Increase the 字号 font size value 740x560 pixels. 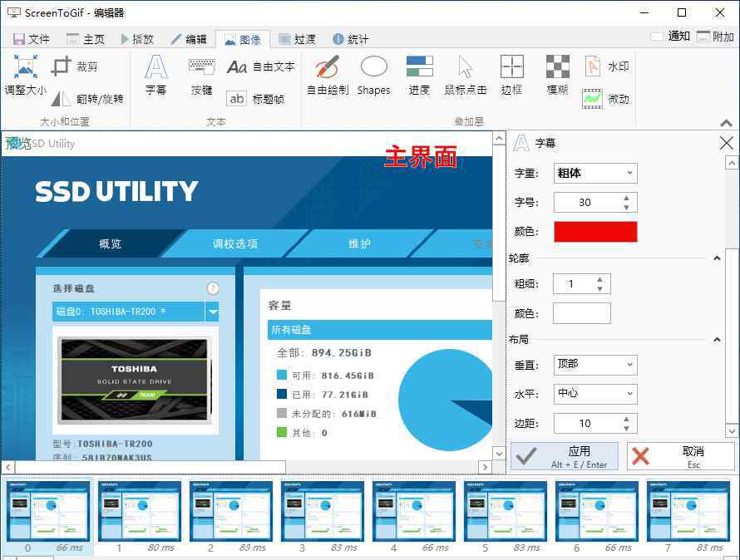click(x=626, y=198)
